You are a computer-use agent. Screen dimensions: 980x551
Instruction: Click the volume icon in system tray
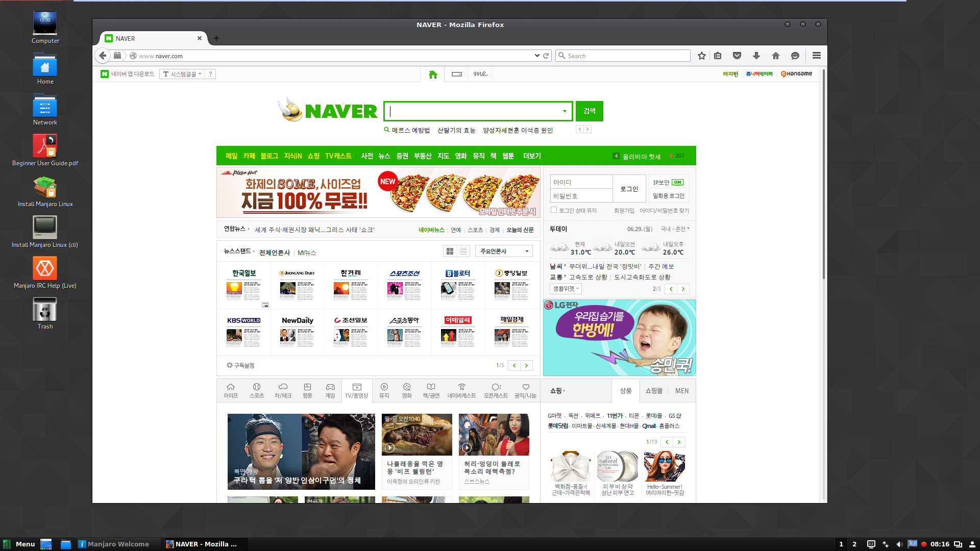coord(899,544)
